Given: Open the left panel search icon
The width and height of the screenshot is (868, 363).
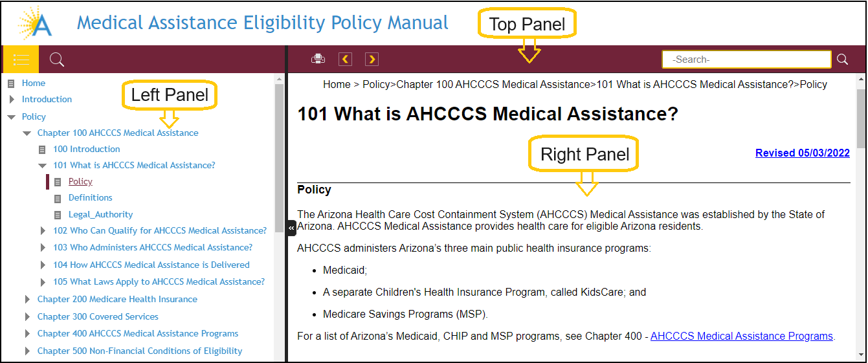Looking at the screenshot, I should [57, 60].
